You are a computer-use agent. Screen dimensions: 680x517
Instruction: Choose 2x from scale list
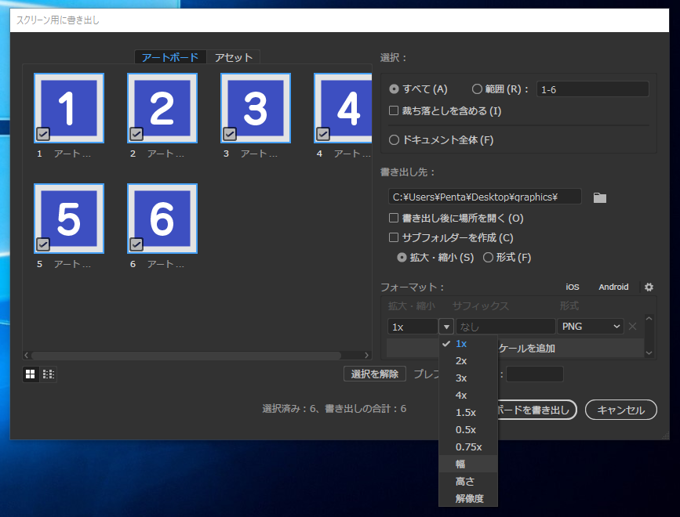(x=468, y=361)
